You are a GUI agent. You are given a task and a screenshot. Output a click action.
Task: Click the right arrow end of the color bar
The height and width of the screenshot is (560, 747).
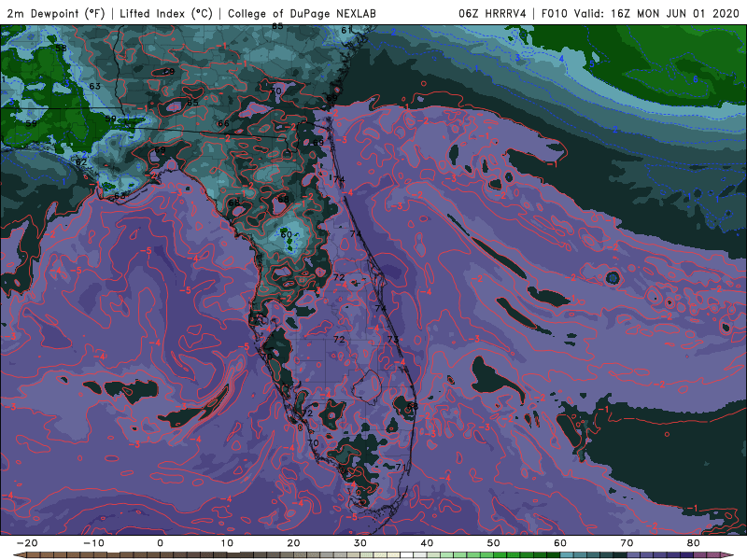click(x=728, y=555)
